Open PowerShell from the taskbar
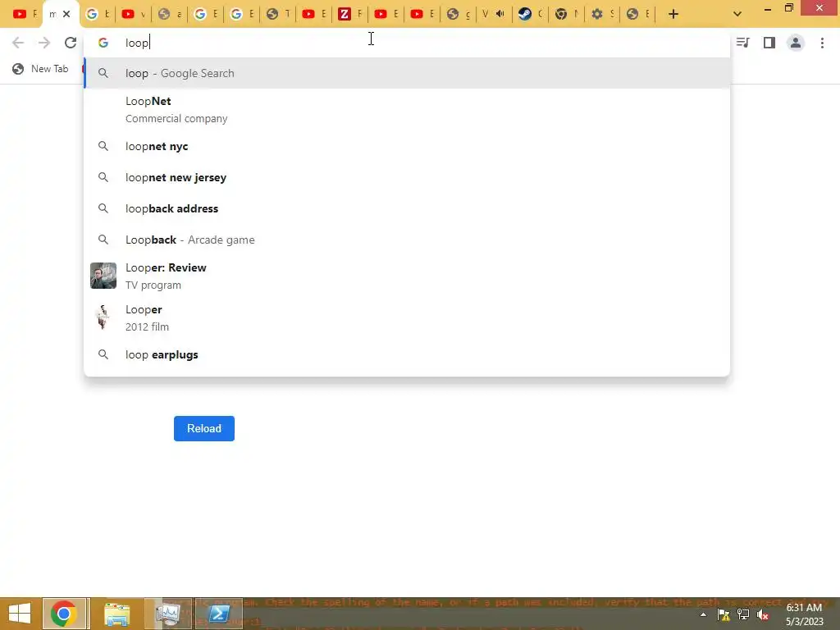The height and width of the screenshot is (630, 840). (219, 614)
